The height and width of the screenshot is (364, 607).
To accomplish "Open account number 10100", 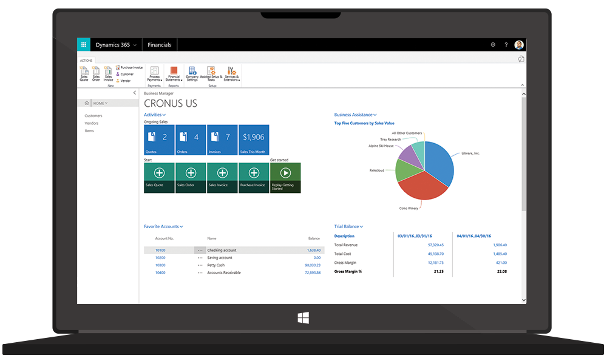I will pos(160,251).
